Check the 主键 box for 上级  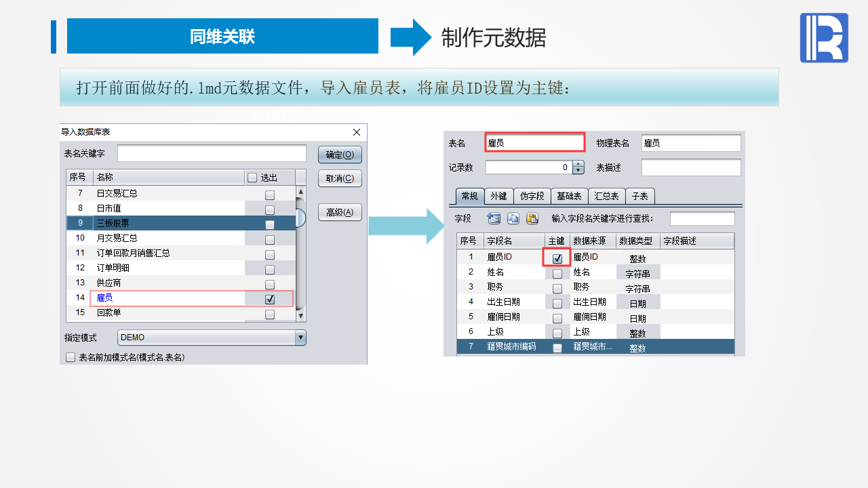tap(557, 333)
